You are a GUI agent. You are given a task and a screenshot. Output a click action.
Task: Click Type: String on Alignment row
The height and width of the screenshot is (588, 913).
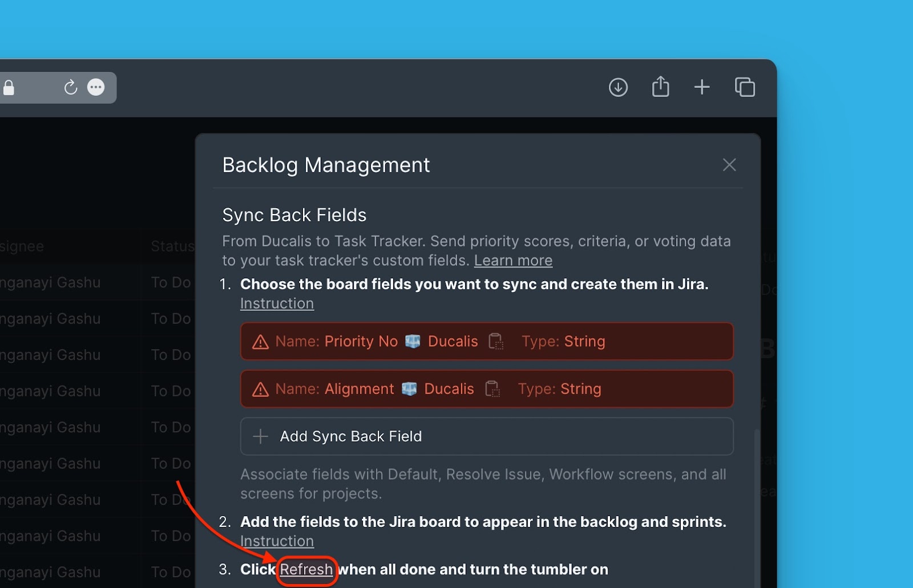tap(559, 388)
